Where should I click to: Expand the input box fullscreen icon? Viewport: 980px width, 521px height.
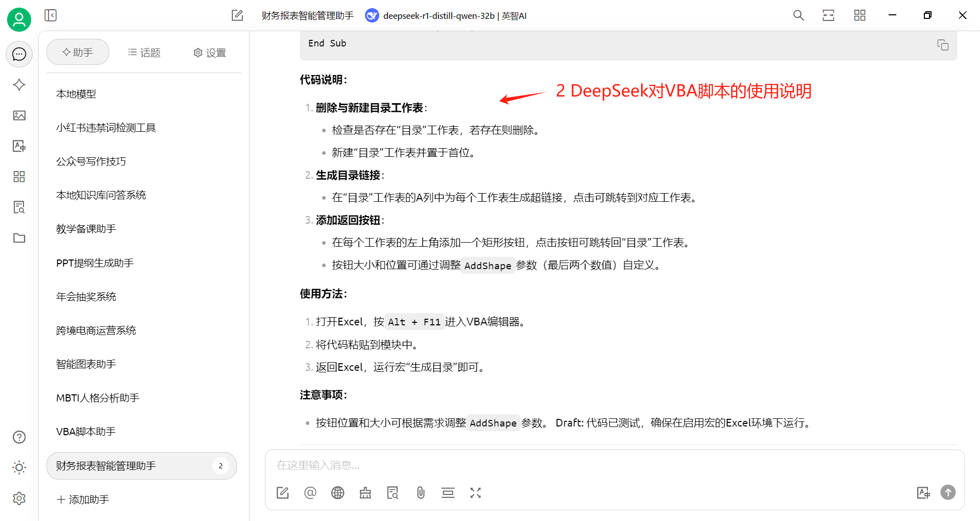point(476,493)
